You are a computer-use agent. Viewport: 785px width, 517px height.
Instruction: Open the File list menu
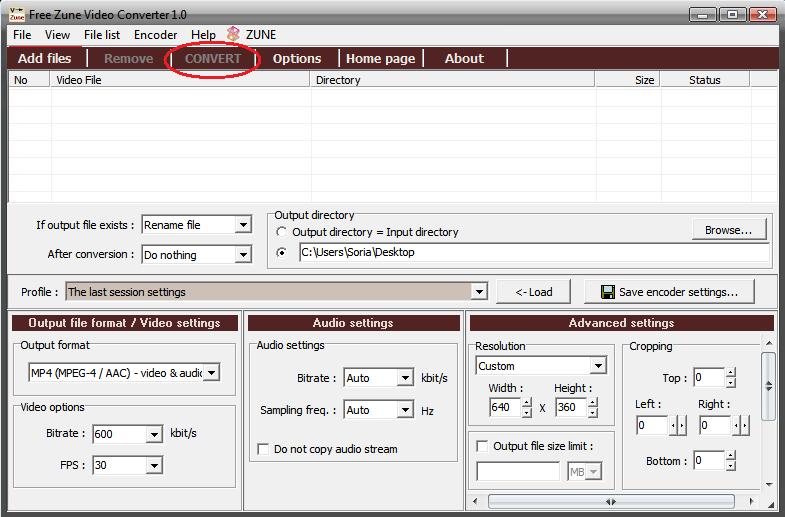(102, 35)
